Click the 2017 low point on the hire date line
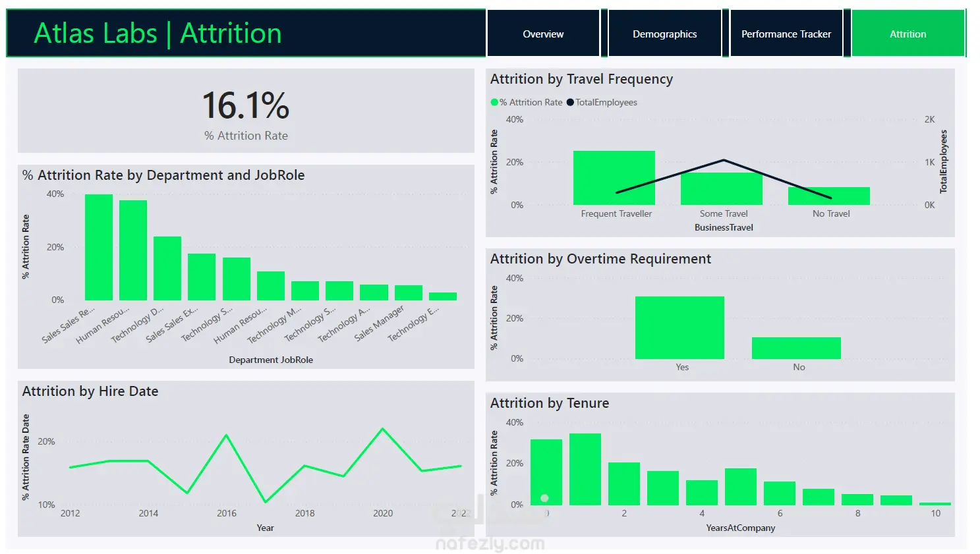Screen dimensions: 980x554 pyautogui.click(x=266, y=503)
